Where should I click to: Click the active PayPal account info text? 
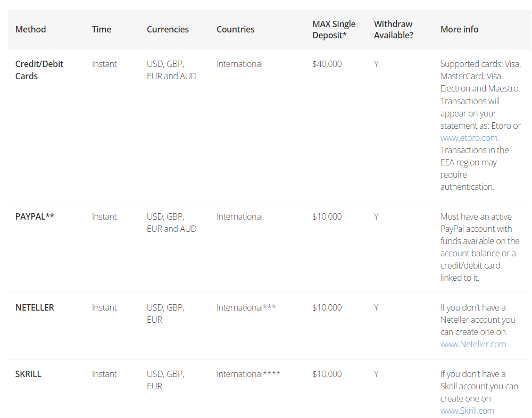pos(480,247)
